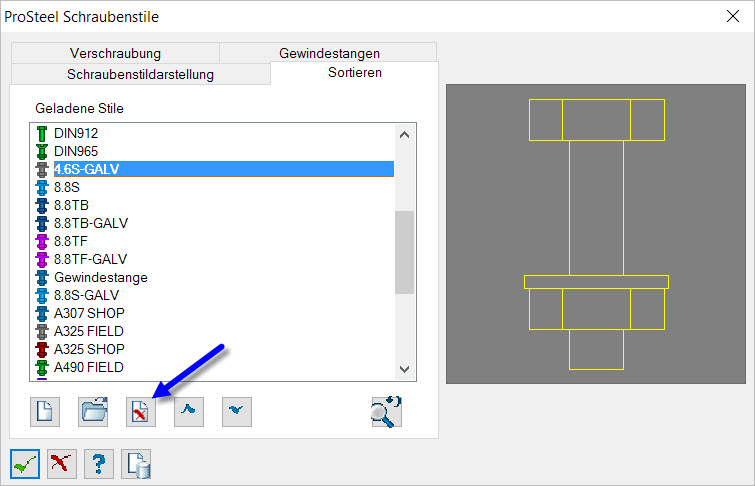This screenshot has height=486, width=755.
Task: Click green bolt icon beside A490 FIELD
Action: coord(42,368)
